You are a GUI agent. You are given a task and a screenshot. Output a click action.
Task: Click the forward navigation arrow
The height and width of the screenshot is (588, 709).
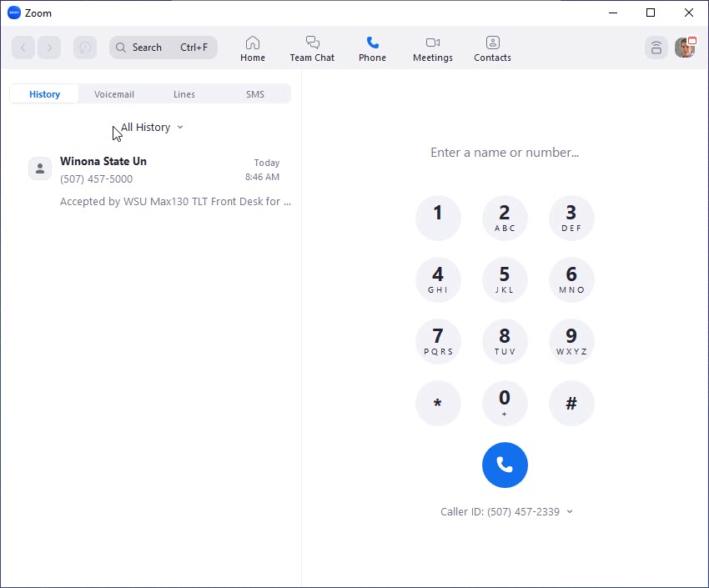(49, 48)
